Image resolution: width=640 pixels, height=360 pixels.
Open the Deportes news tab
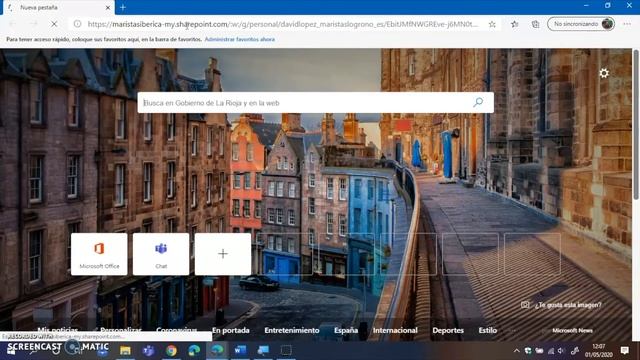tap(448, 330)
